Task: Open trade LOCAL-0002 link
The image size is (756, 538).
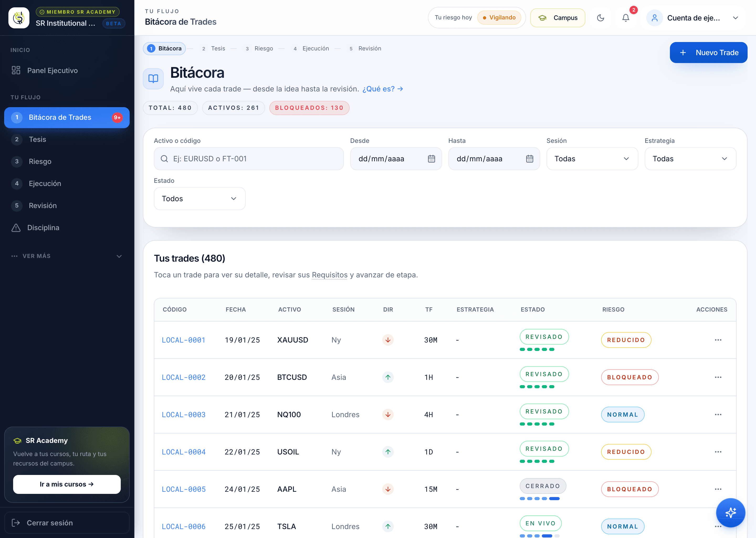Action: (183, 377)
